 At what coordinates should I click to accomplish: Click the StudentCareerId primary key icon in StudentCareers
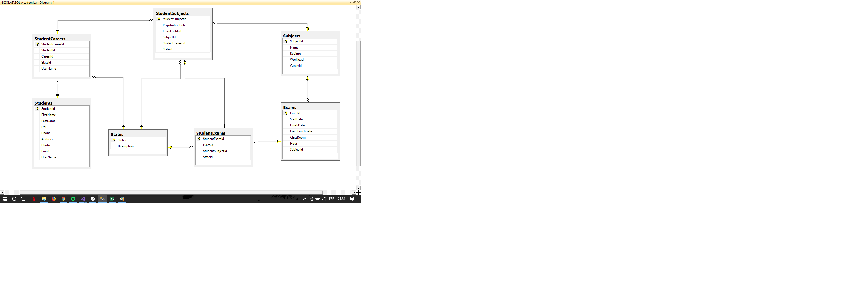point(38,44)
